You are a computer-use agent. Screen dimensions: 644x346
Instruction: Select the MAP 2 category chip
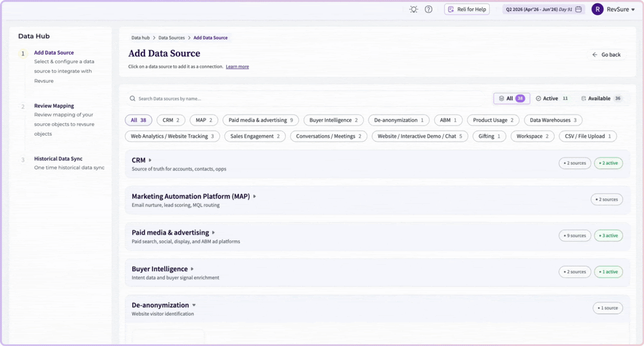coord(204,120)
